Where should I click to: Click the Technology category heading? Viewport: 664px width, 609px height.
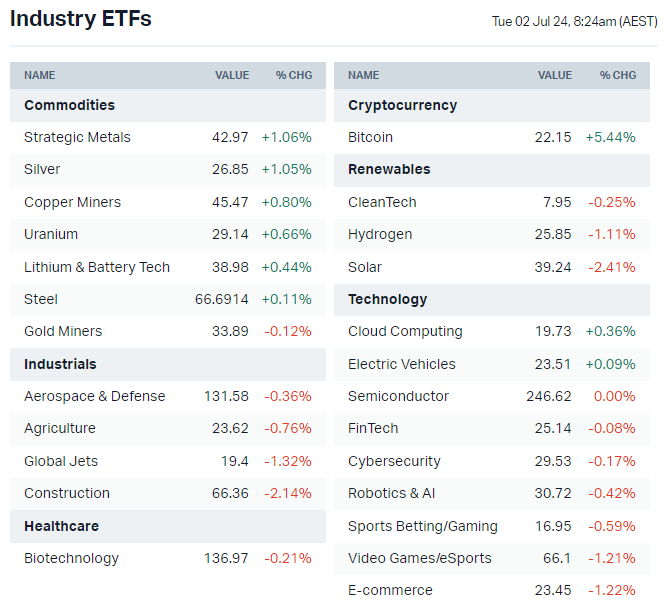387,299
